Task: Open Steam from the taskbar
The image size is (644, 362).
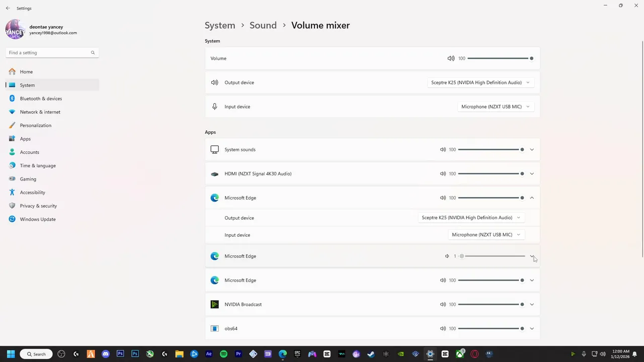Action: click(371, 354)
